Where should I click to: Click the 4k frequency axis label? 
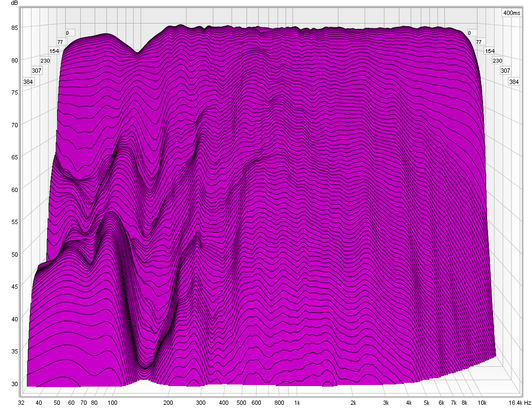[x=409, y=403]
